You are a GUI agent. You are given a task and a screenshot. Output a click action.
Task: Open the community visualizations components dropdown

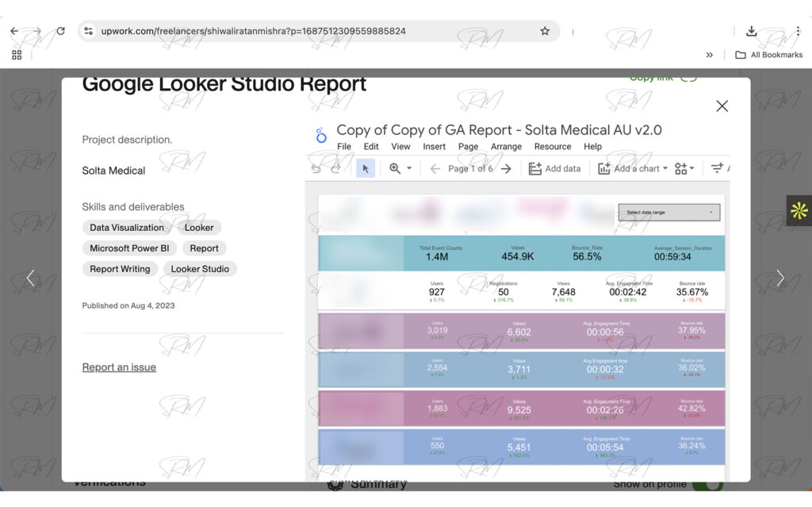684,168
